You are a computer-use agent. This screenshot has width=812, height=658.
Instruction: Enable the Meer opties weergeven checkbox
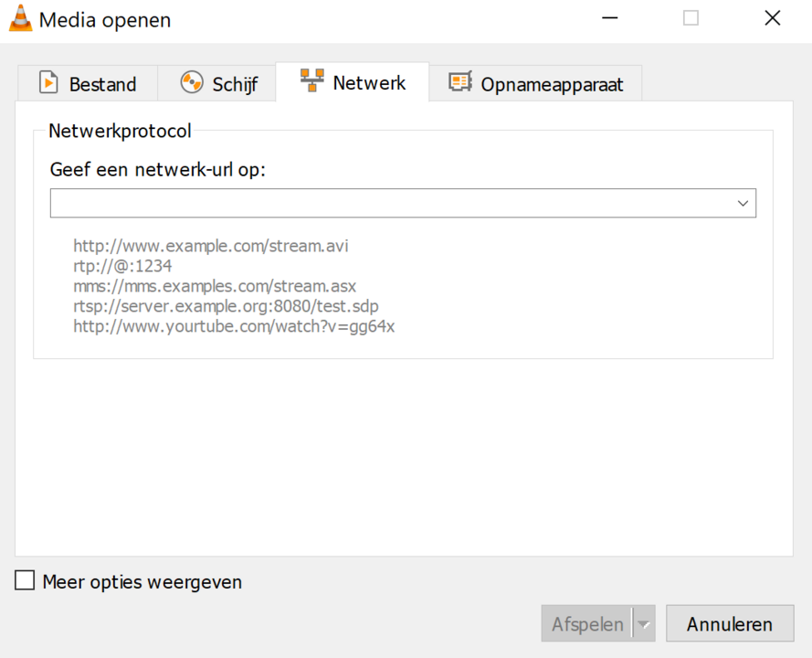point(25,581)
